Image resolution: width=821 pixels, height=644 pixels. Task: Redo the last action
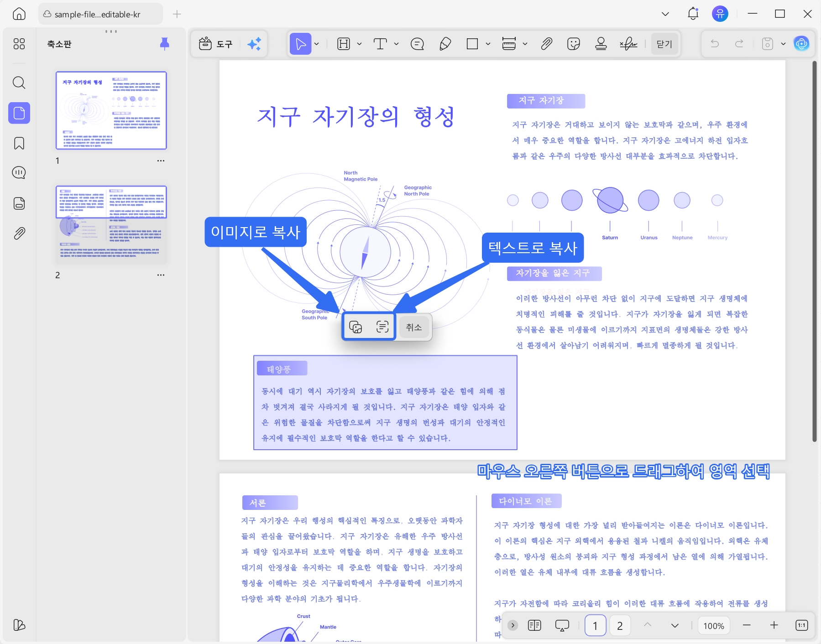tap(739, 44)
